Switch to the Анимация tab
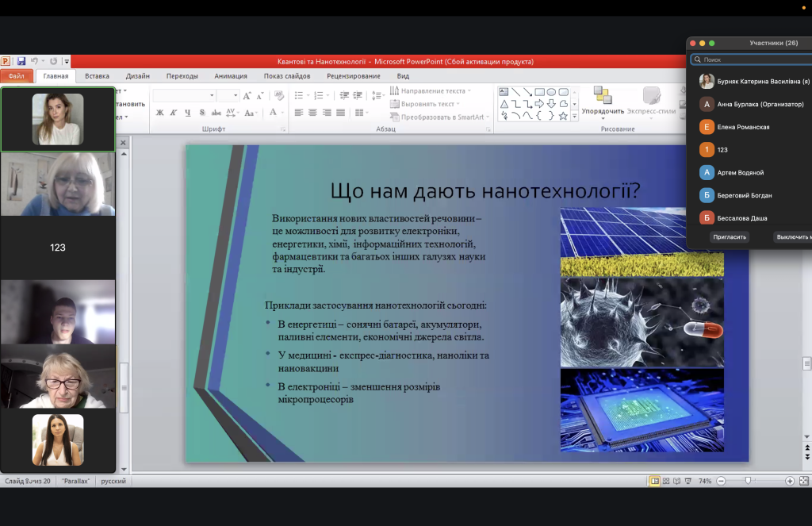 click(231, 75)
